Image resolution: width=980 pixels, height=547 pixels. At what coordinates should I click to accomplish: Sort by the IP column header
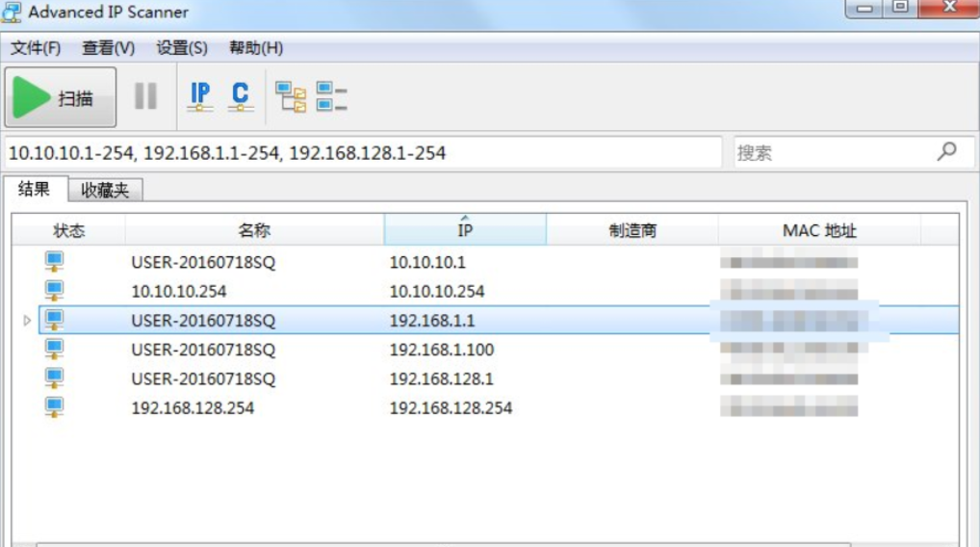click(465, 230)
